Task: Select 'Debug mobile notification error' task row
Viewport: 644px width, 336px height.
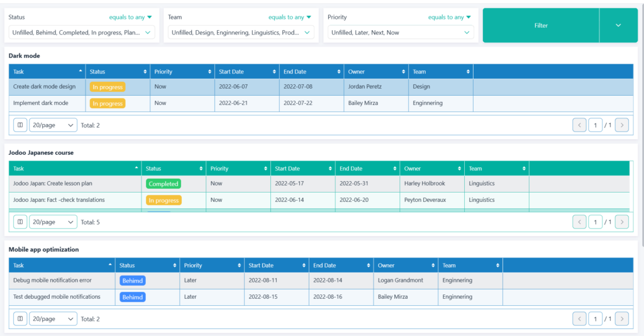Action: click(x=53, y=281)
